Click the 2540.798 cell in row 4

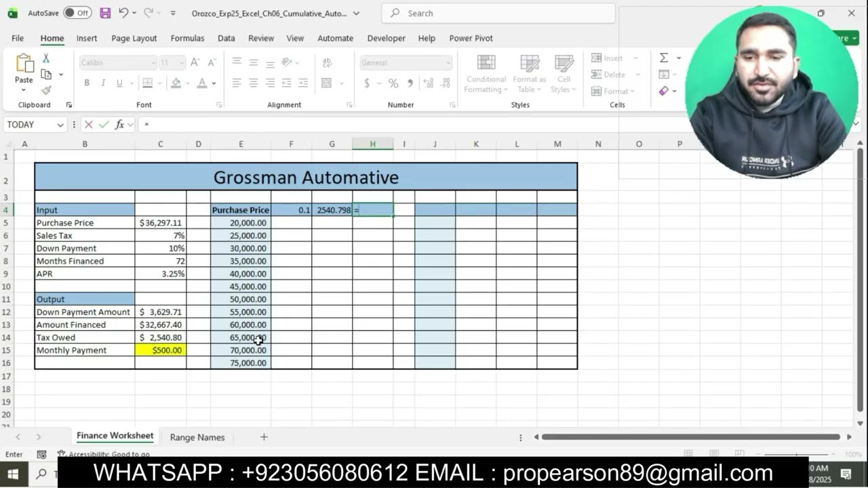pos(332,210)
